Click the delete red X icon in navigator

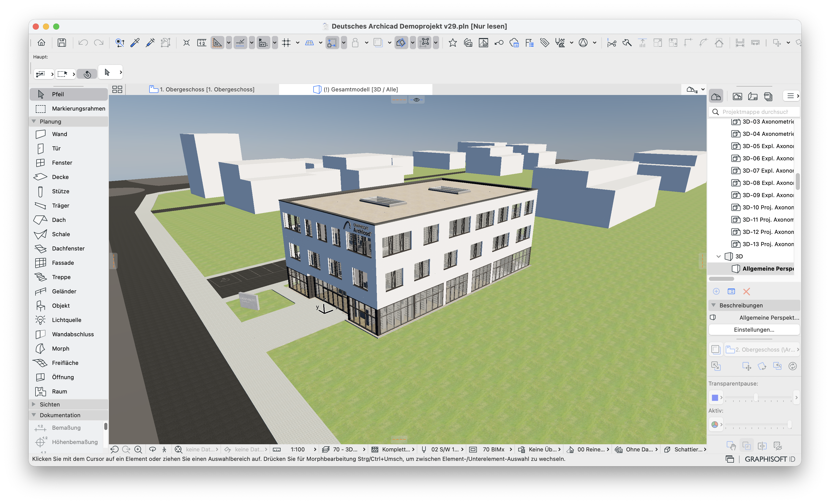pyautogui.click(x=746, y=291)
